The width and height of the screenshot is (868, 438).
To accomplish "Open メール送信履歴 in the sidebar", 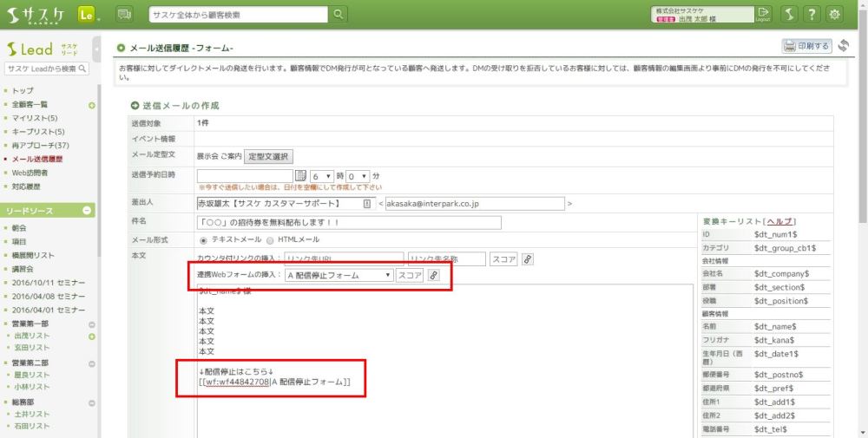I will (x=36, y=160).
